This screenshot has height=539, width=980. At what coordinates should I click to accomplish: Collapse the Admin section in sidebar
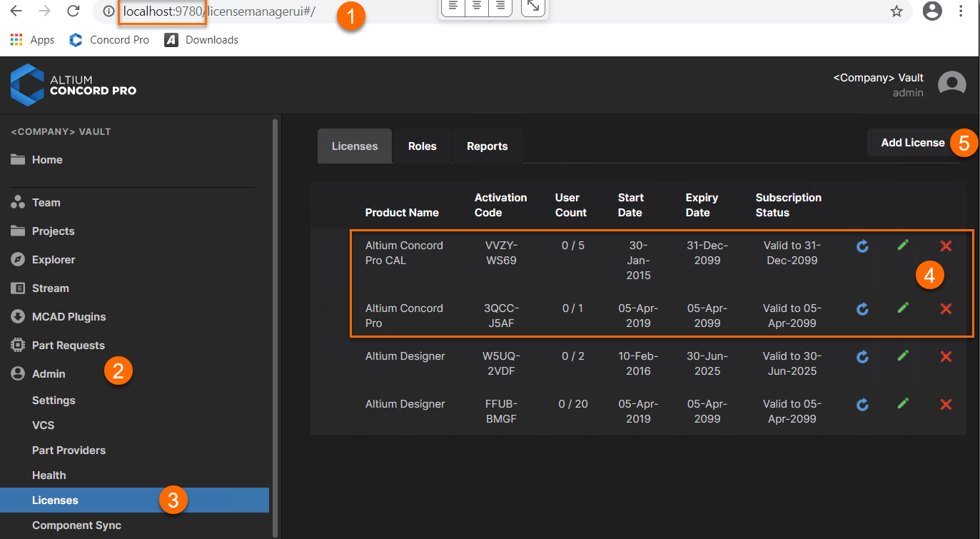click(49, 374)
